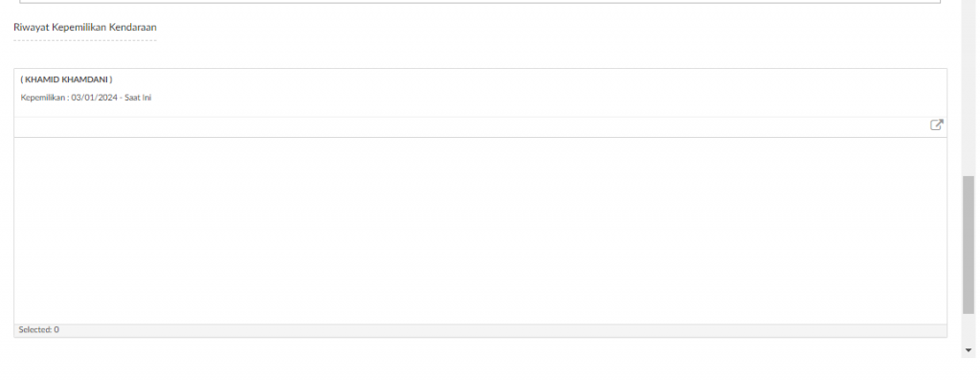Click the Kepemilikan ownership period line
The height and width of the screenshot is (381, 980).
point(86,98)
